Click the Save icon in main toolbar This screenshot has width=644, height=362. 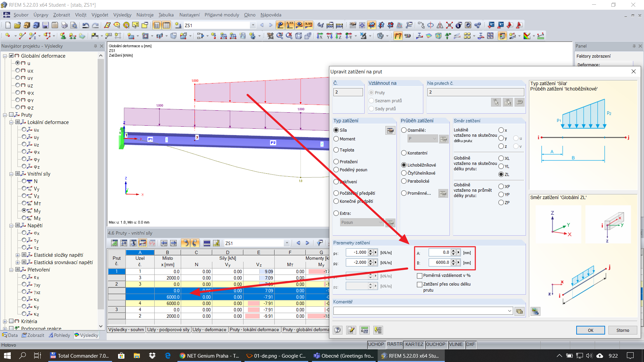coord(46,25)
